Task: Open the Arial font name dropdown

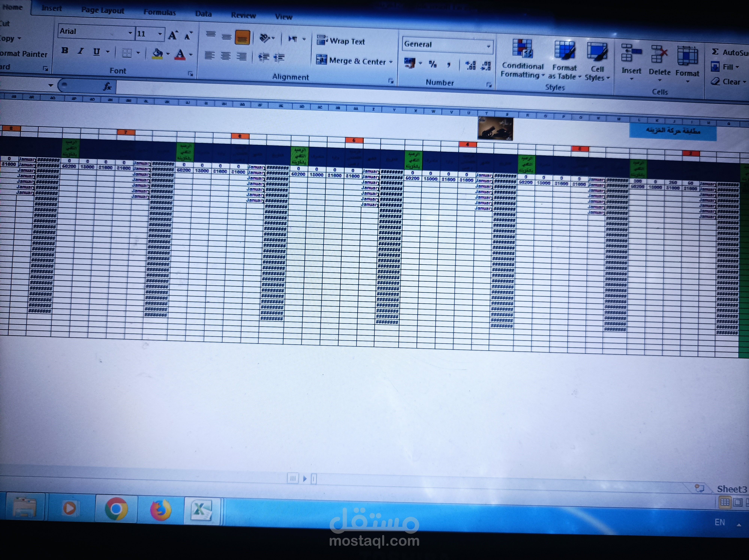Action: [130, 33]
